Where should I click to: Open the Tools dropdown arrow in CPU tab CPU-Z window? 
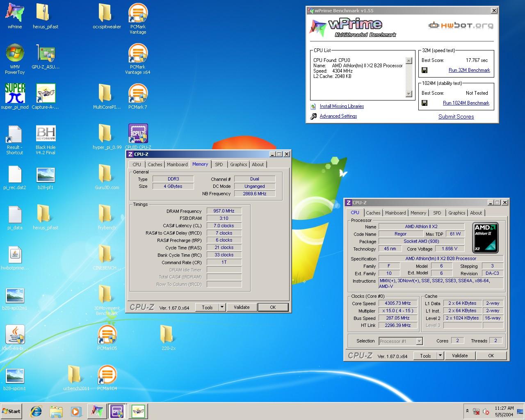pyautogui.click(x=440, y=356)
